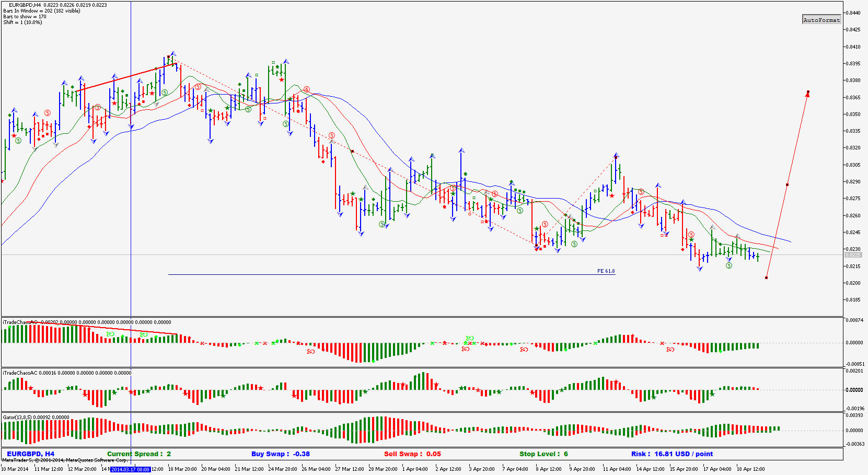Image resolution: width=868 pixels, height=475 pixels.
Task: Open the MetaQuotes Software copyright link
Action: click(x=65, y=460)
